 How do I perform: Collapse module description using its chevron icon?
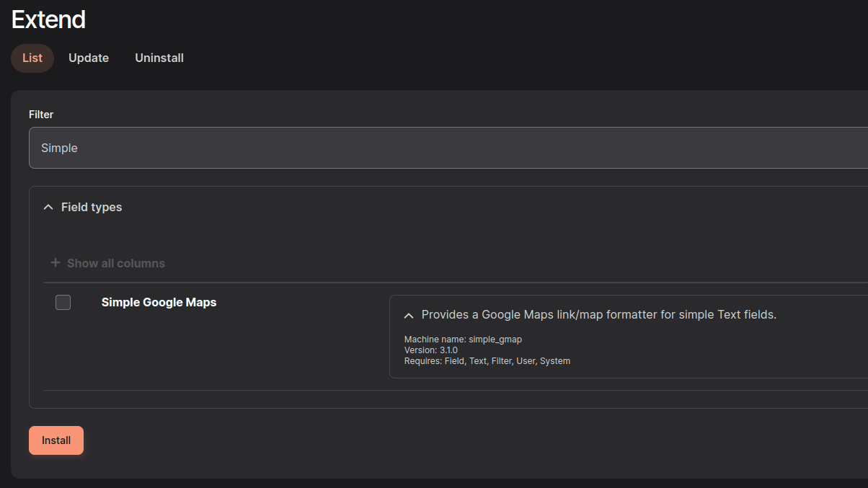(x=409, y=316)
